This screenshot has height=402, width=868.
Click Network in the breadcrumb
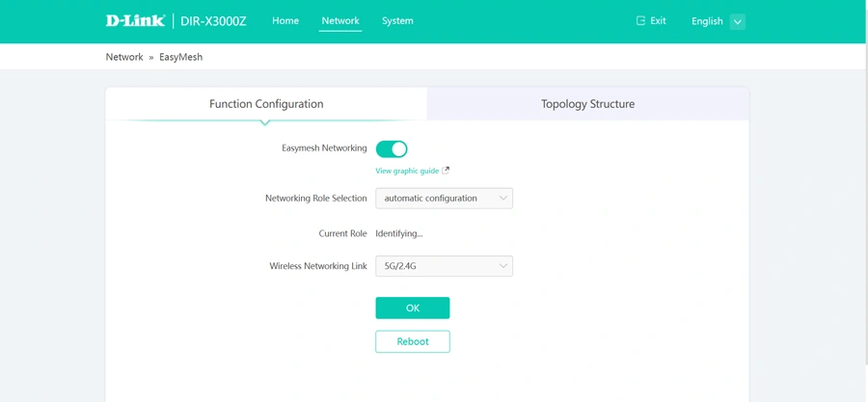click(x=124, y=57)
